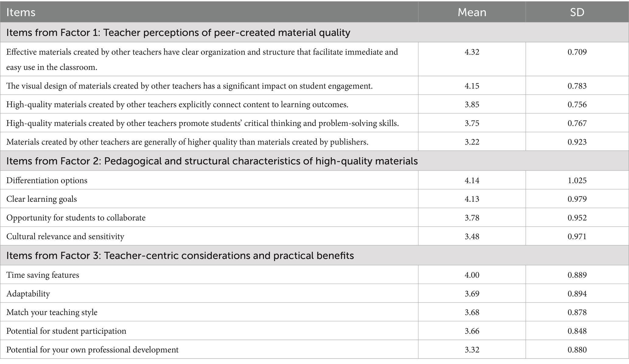Click the Items column header
This screenshot has height=364, width=629.
[21, 12]
